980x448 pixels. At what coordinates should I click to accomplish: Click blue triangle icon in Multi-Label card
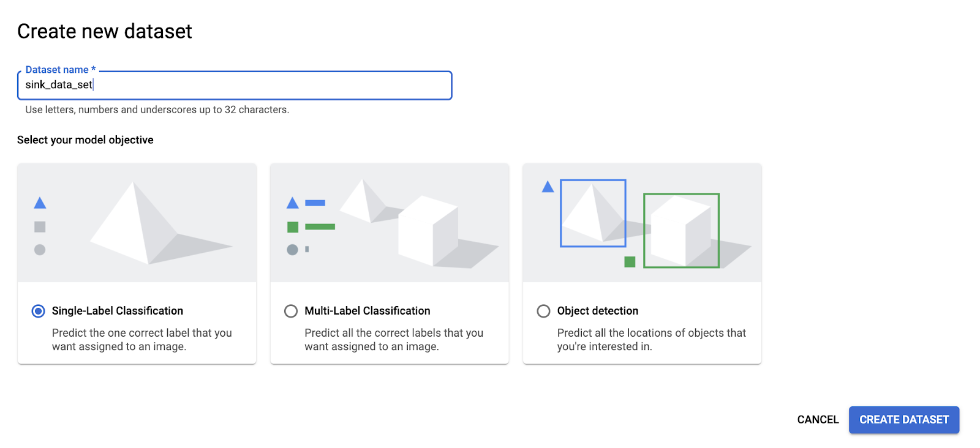[x=293, y=203]
